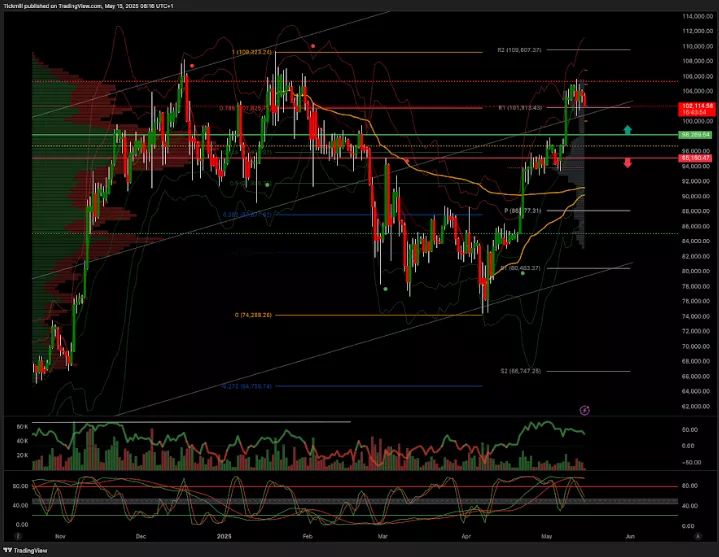Click the red dot marker above Fib 1 line
719x557 pixels.
click(x=313, y=45)
